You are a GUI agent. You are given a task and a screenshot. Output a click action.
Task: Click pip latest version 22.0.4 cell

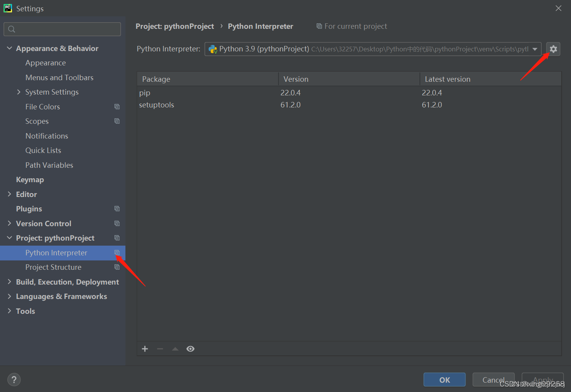point(432,93)
